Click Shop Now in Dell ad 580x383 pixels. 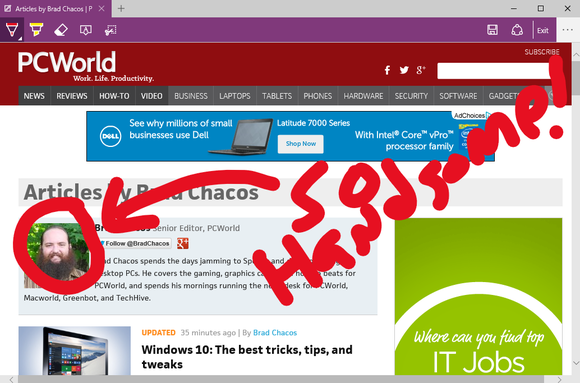pos(301,144)
